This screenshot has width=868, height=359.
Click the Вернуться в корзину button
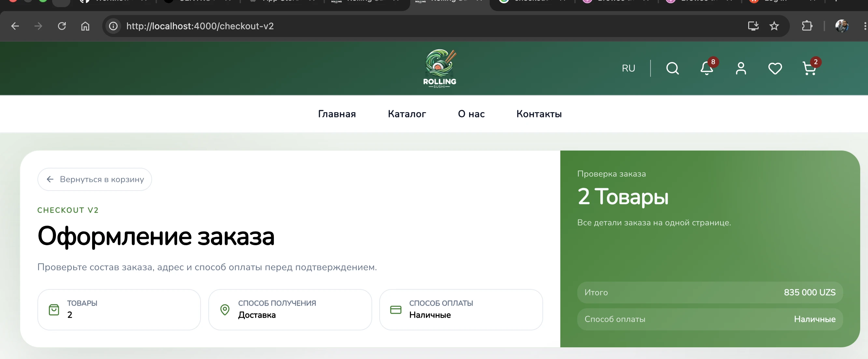tap(95, 179)
